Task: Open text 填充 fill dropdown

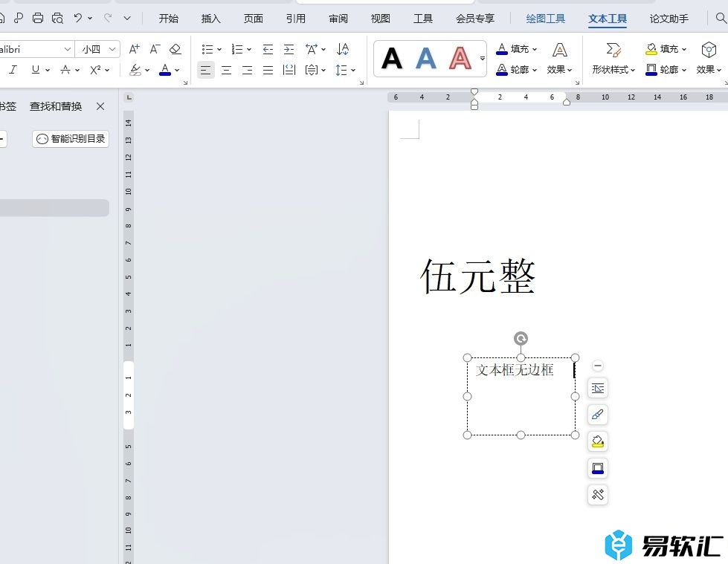Action: (x=517, y=49)
